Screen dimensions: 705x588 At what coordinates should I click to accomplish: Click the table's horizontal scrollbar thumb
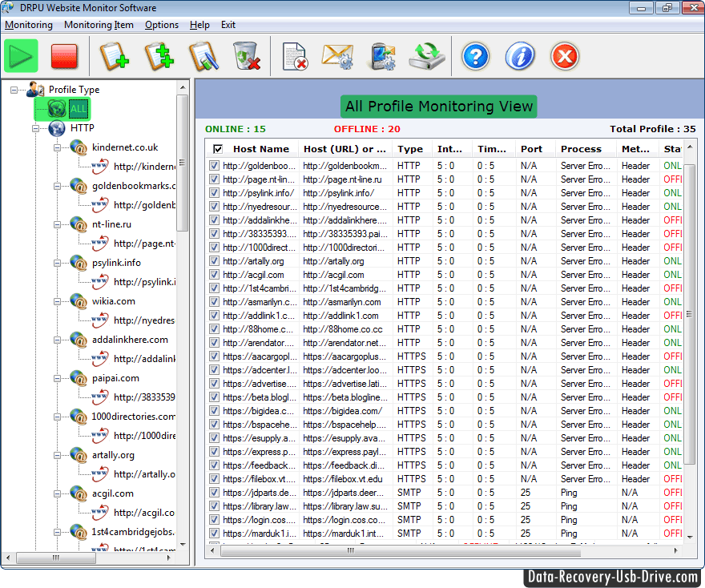tap(401, 550)
